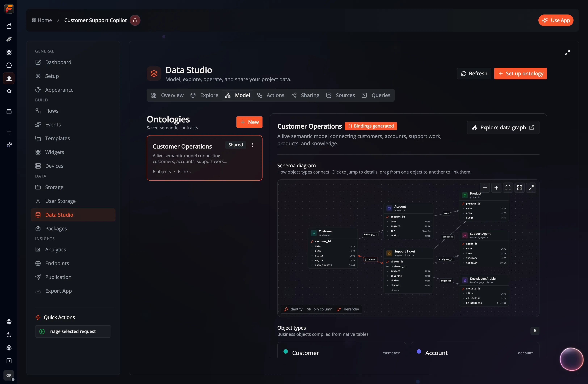Click the graduation cap icon in left rail
The height and width of the screenshot is (384, 588).
[9, 91]
